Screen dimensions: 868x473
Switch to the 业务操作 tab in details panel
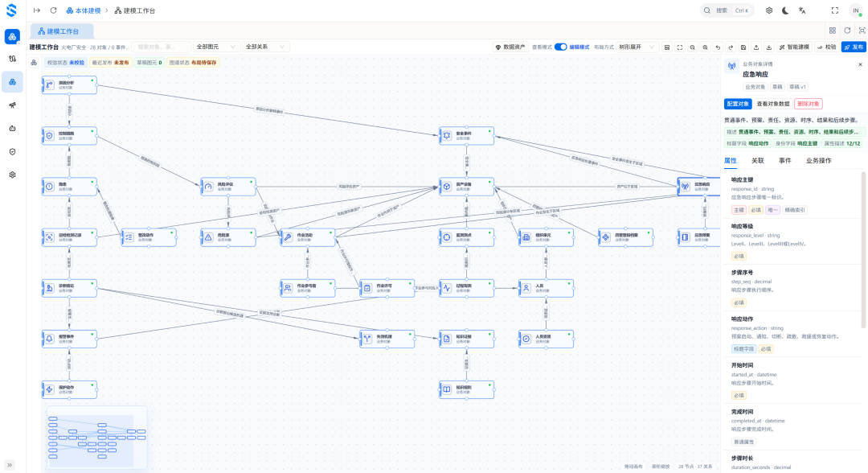point(819,161)
